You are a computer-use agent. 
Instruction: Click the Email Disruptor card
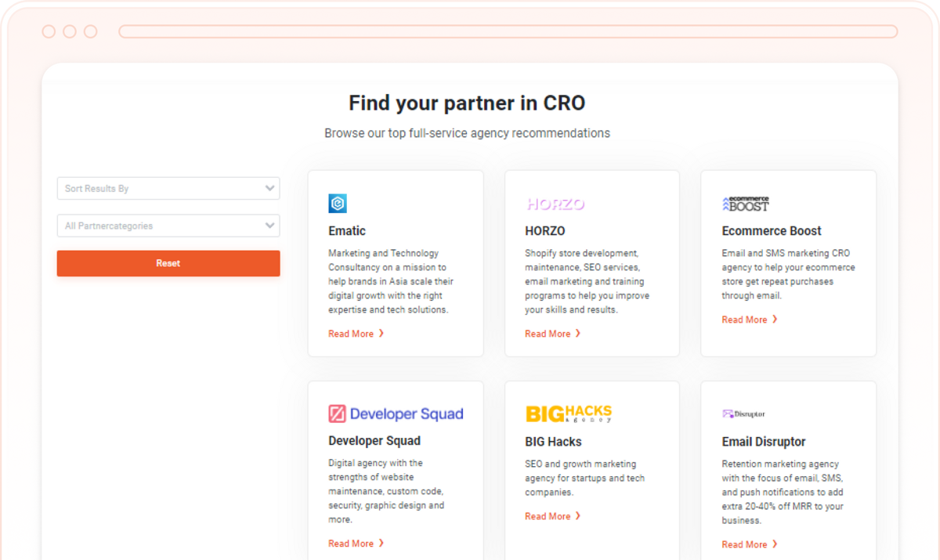coord(788,470)
